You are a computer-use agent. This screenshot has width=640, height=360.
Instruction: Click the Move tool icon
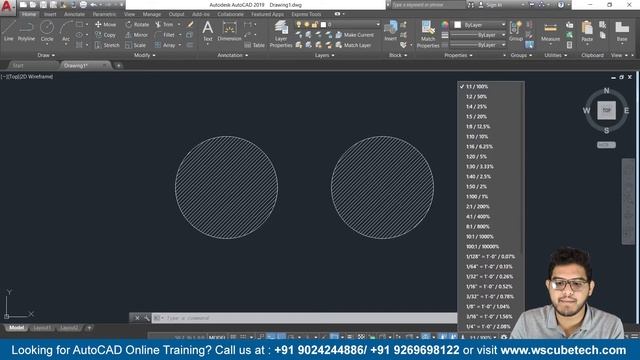pyautogui.click(x=98, y=24)
